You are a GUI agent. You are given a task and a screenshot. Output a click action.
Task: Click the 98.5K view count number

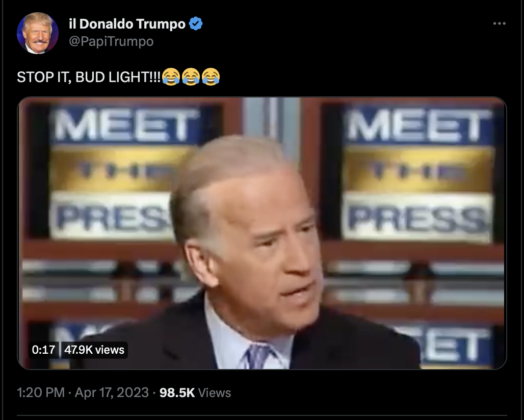(x=177, y=392)
